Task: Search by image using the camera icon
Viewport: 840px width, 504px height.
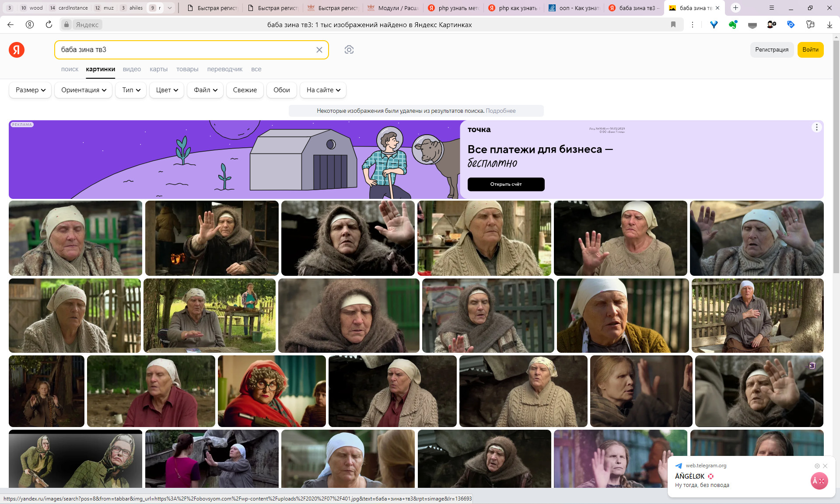Action: (349, 50)
